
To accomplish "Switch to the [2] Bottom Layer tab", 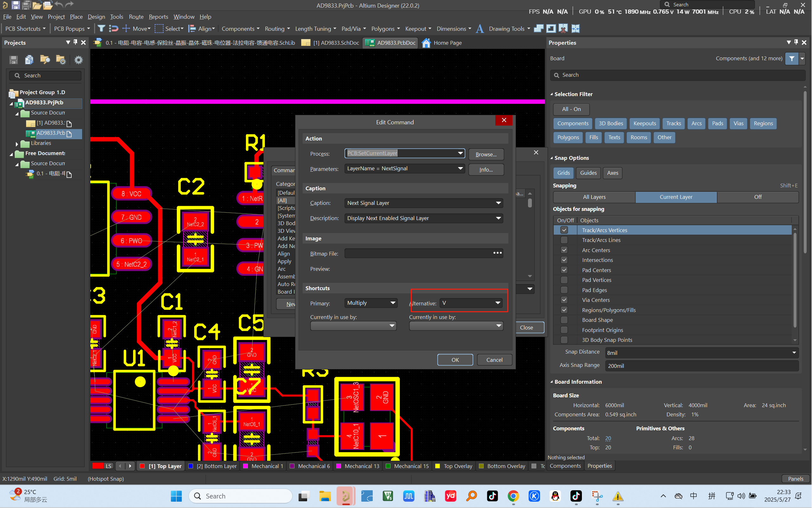I will (x=216, y=466).
